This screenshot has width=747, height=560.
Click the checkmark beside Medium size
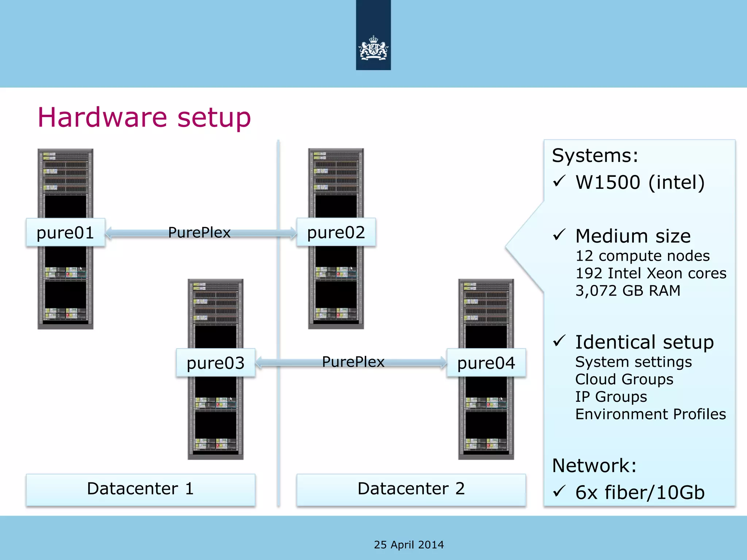click(559, 235)
